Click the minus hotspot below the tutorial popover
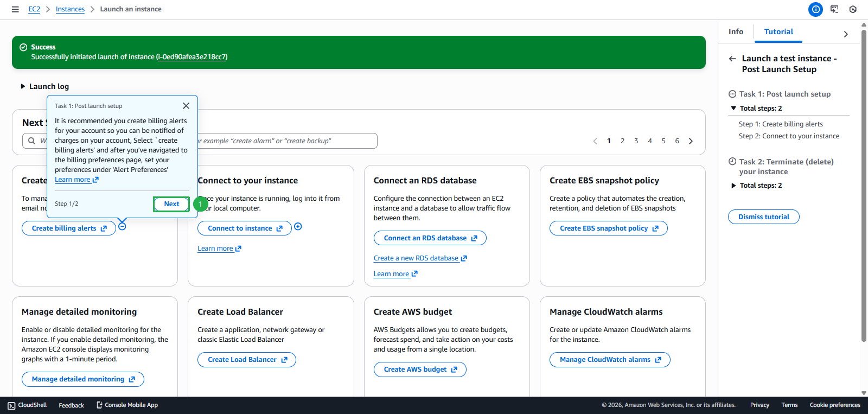 tap(122, 226)
